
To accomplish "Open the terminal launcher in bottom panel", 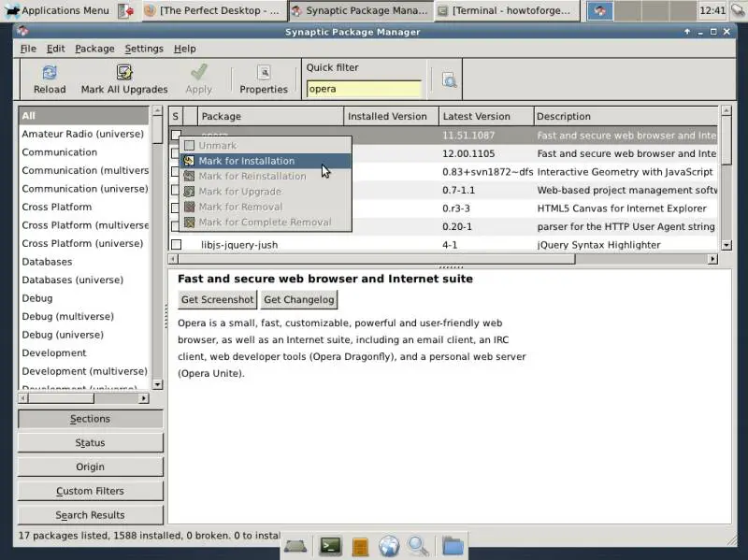I will tap(330, 545).
